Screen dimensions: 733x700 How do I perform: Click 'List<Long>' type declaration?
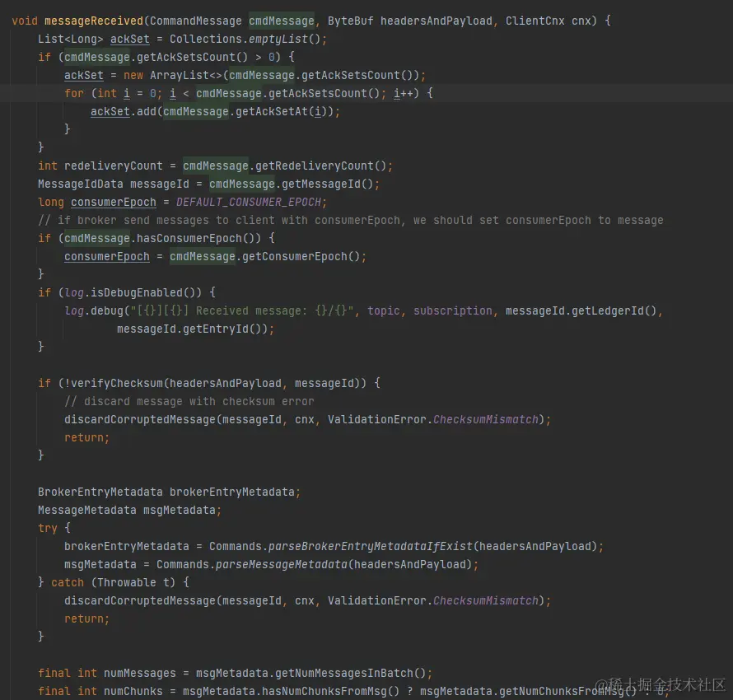pyautogui.click(x=71, y=40)
